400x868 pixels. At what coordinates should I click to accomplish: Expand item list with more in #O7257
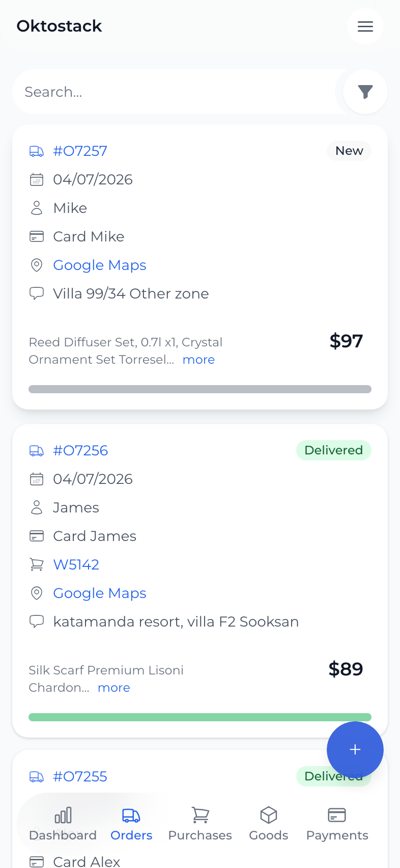tap(198, 360)
